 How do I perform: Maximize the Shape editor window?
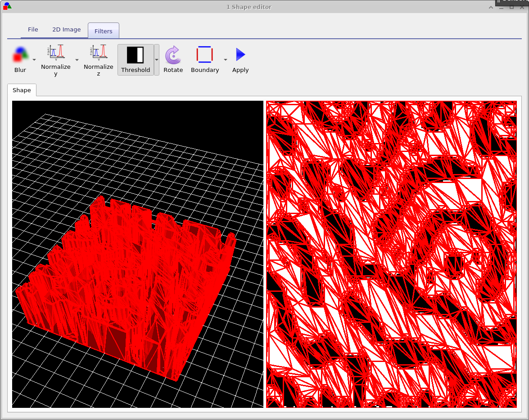click(512, 7)
